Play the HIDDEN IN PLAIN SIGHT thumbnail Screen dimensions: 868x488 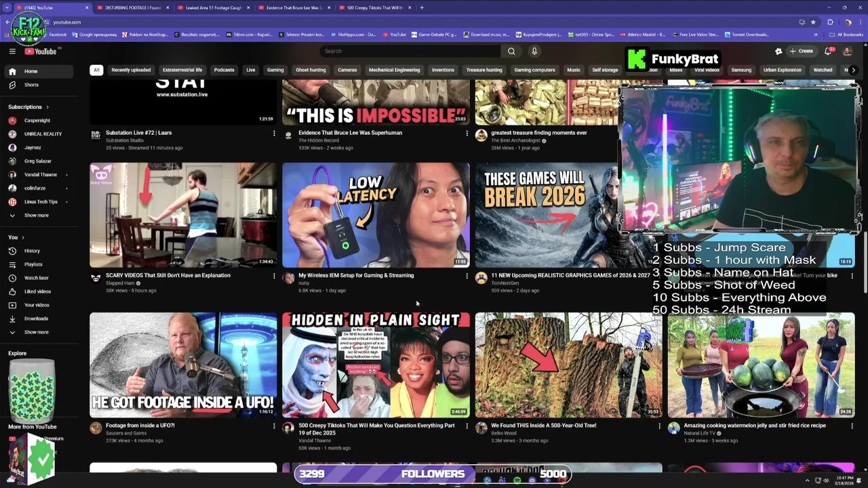pos(376,365)
